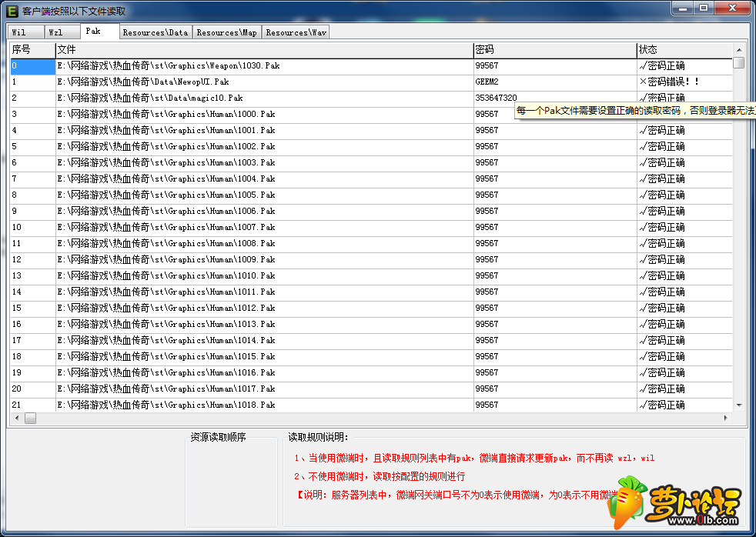
Task: Select the Human\1008.Pak file path
Action: pyautogui.click(x=166, y=243)
